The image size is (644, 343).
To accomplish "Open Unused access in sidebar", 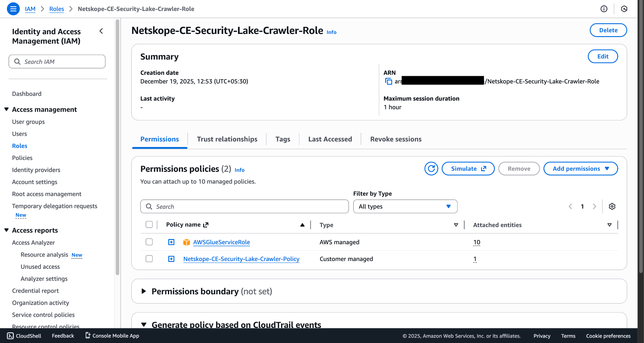I will pyautogui.click(x=40, y=267).
